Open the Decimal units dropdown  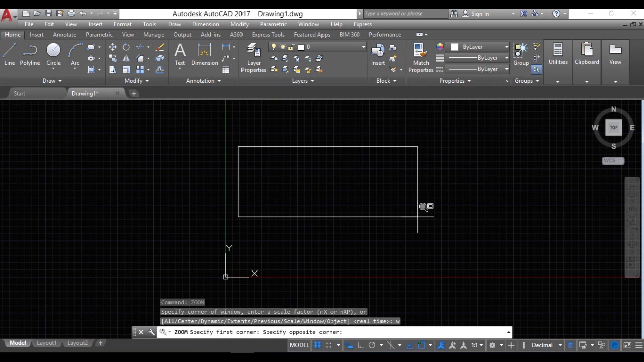pyautogui.click(x=545, y=345)
